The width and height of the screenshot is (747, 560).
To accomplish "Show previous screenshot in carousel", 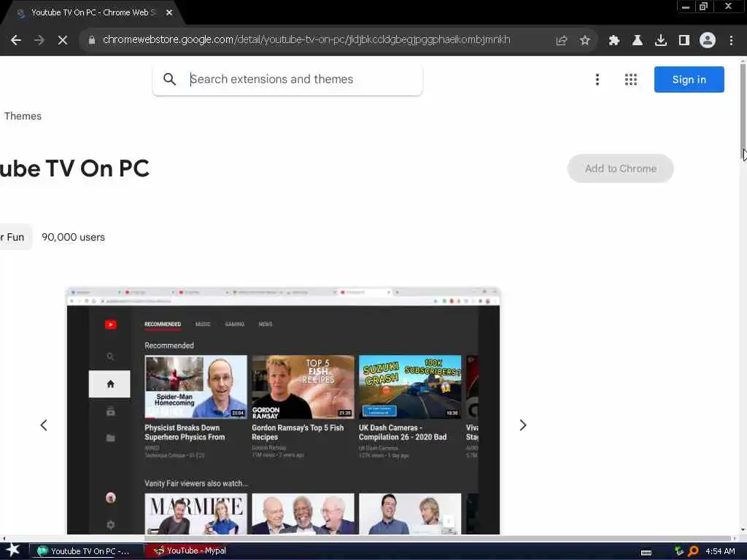I will point(43,425).
